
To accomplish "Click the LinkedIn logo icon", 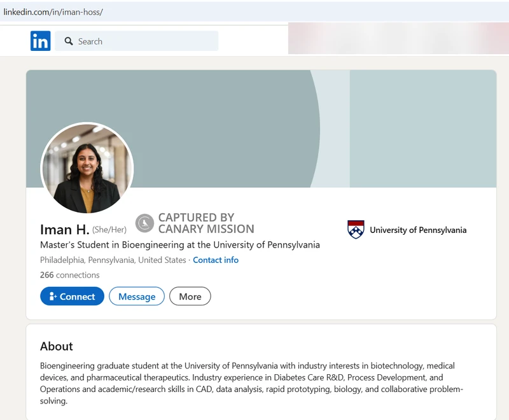I will pos(40,41).
